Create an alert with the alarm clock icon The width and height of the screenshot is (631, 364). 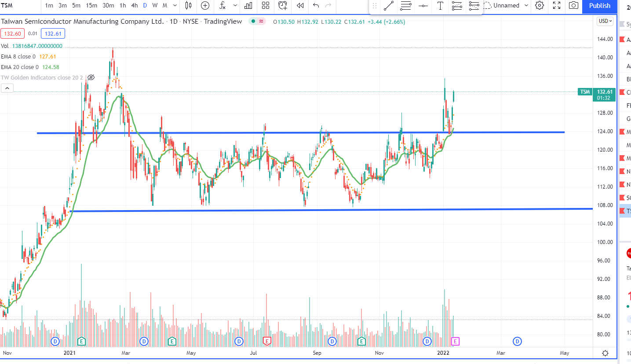(283, 6)
